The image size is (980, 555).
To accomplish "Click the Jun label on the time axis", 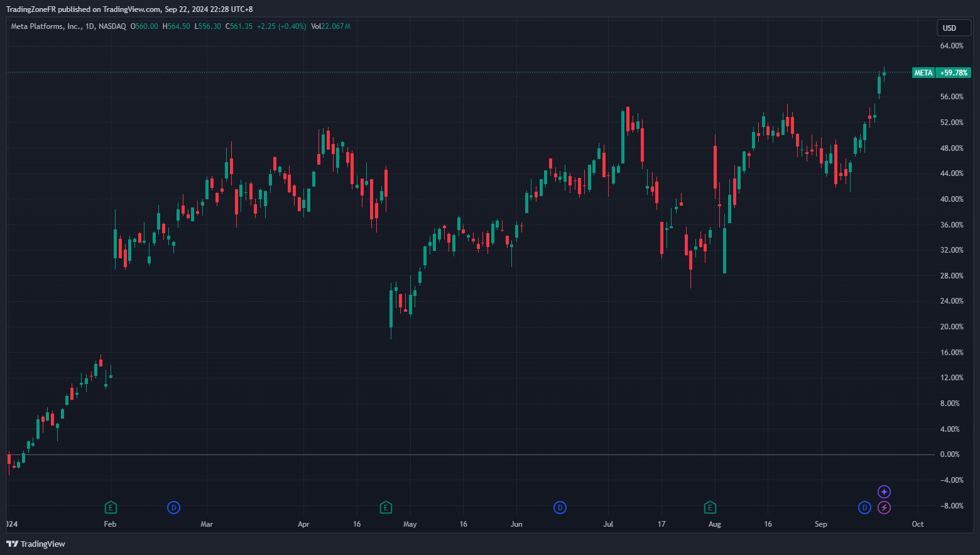I will point(516,524).
